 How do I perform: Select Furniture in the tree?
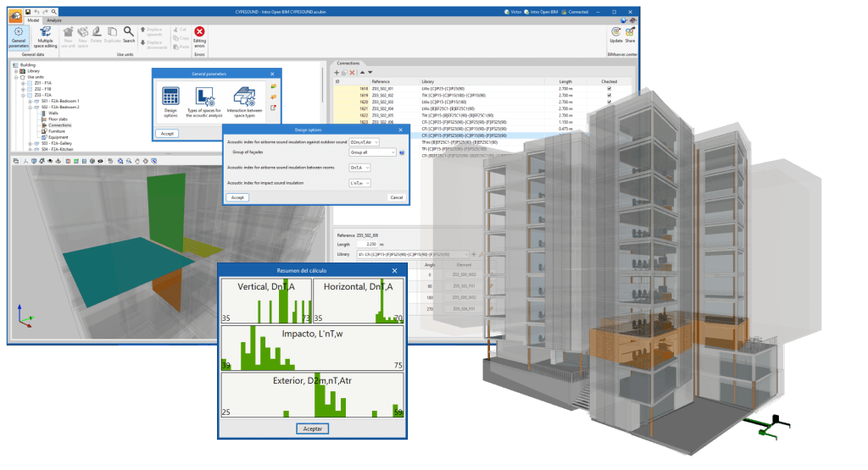point(57,131)
